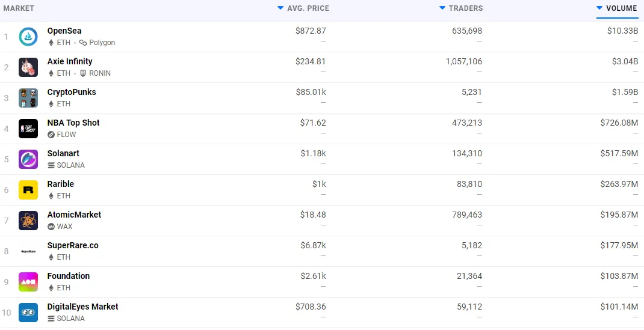Click CryptoPunks' $85.01k average price
Viewport: 644px width, 330px height.
point(311,92)
